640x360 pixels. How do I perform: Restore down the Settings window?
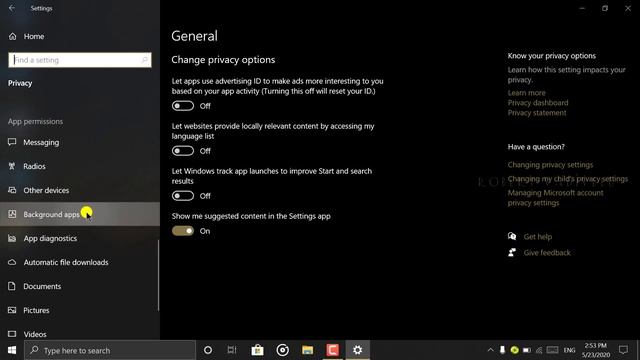point(605,8)
